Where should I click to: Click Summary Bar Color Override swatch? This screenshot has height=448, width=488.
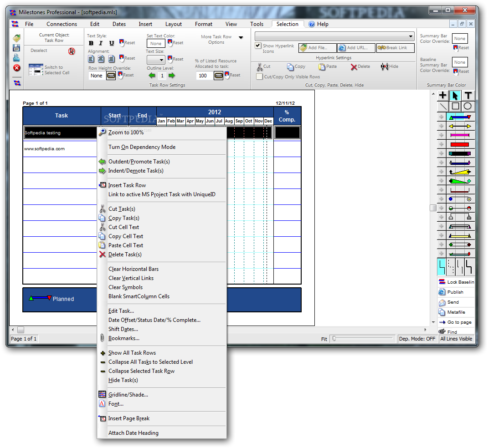[x=460, y=39]
